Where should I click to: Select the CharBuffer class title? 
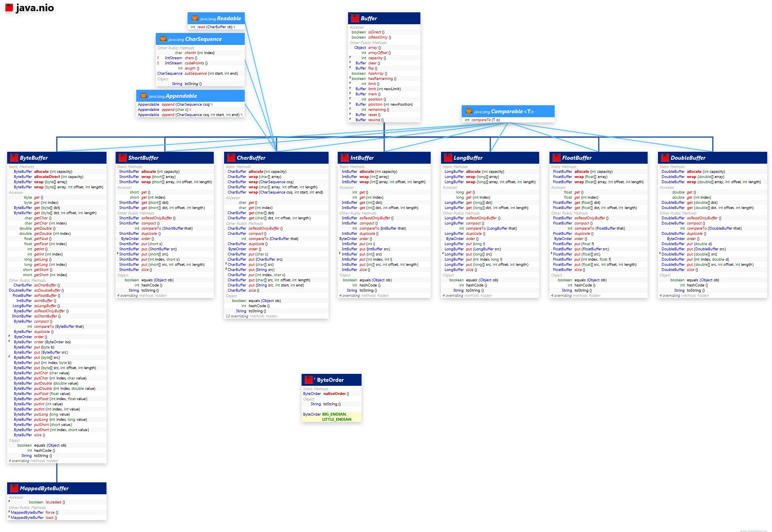coord(251,158)
